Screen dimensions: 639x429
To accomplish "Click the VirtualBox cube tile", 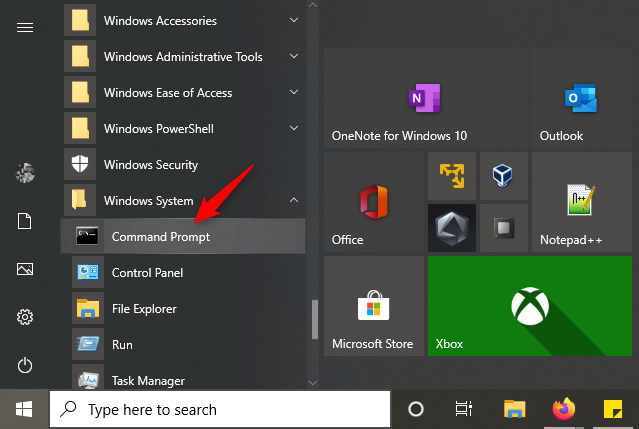I will 503,175.
